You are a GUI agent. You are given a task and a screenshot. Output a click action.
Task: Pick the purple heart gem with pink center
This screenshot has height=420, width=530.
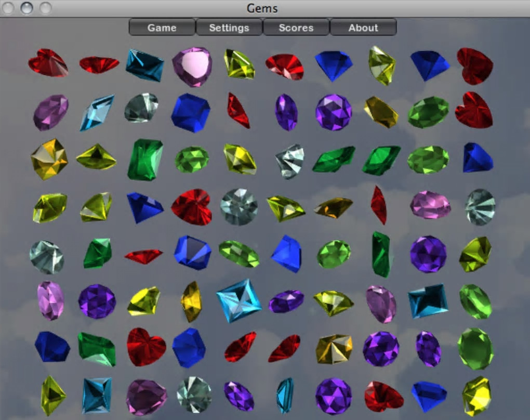coord(192,67)
